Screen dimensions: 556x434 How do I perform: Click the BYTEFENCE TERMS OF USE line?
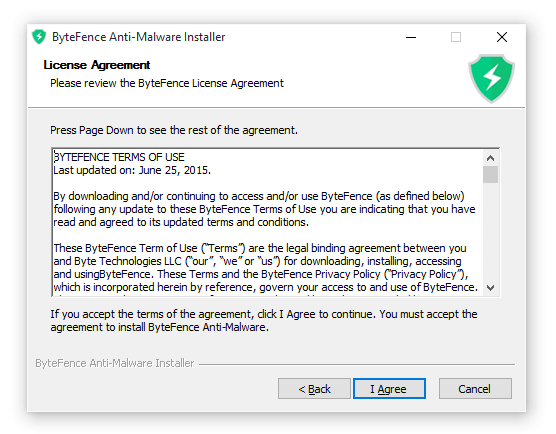[x=119, y=157]
